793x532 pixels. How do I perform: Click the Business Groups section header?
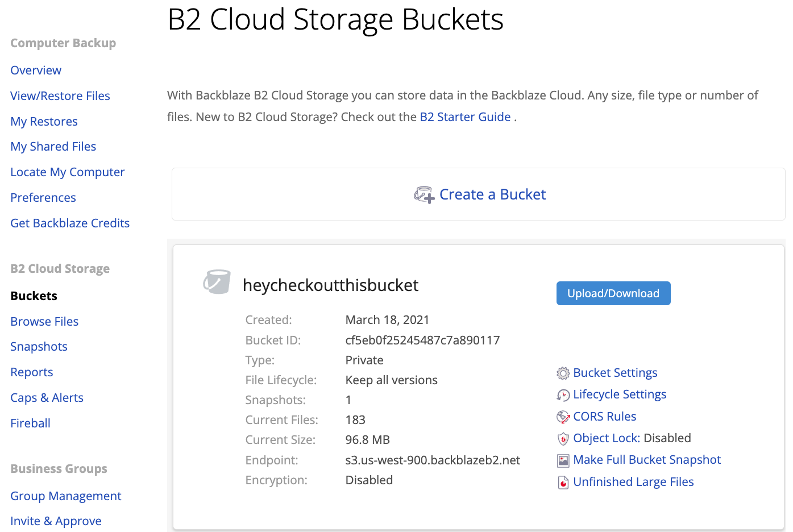coord(59,469)
